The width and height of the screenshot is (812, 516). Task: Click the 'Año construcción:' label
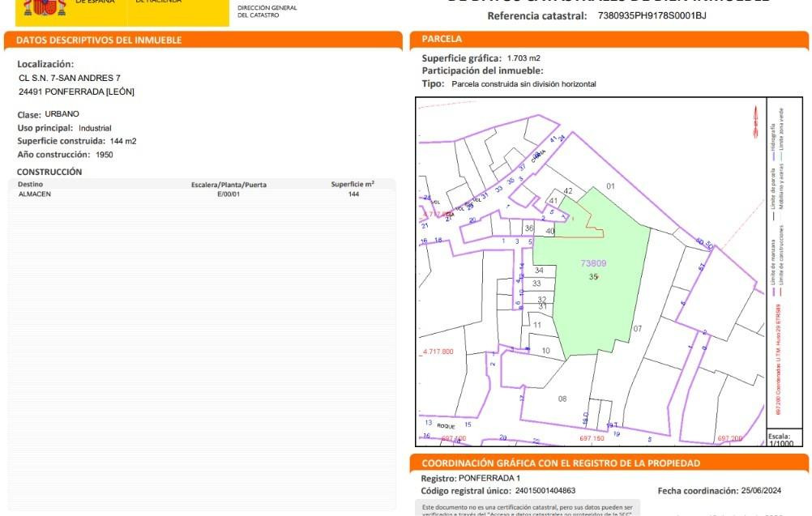[53, 154]
